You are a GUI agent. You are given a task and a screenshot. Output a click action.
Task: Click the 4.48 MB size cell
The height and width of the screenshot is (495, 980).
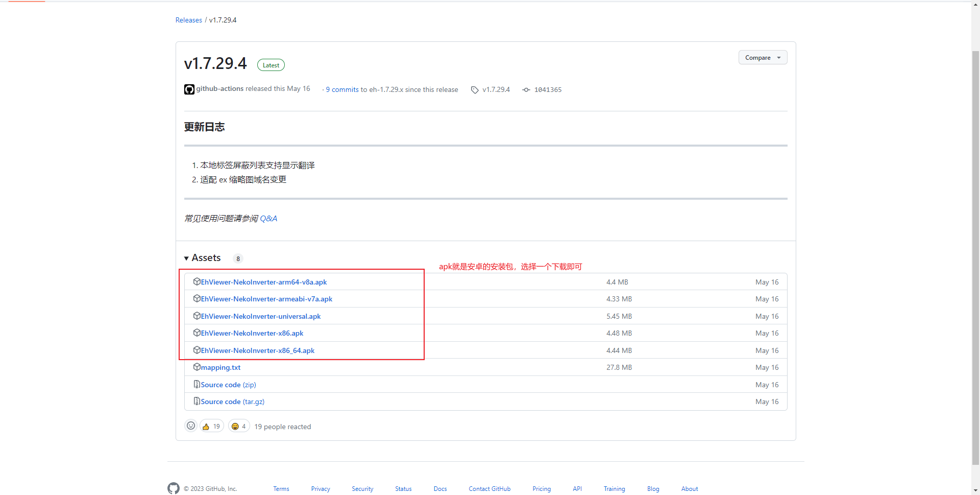(x=619, y=333)
